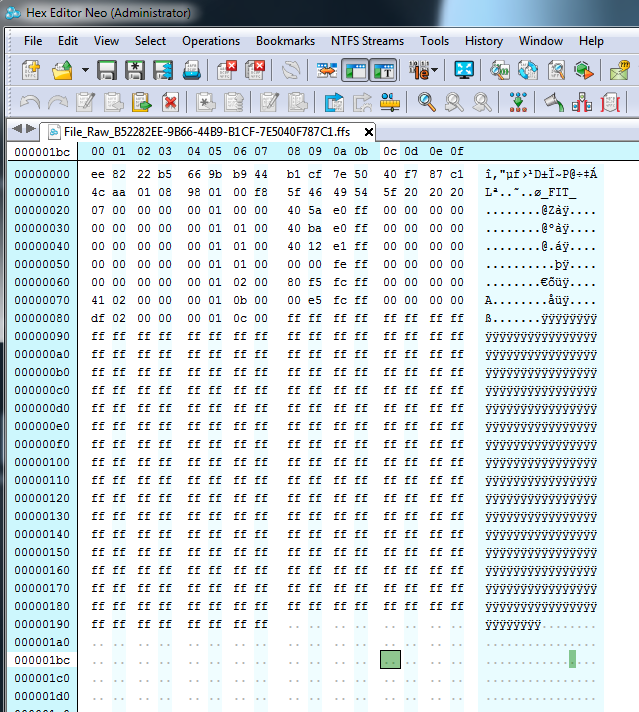This screenshot has height=712, width=639.
Task: Click the green statistics magnifier icon
Action: 500,70
